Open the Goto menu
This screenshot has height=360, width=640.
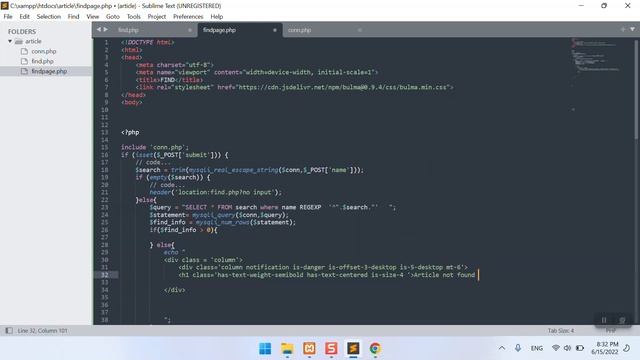113,17
